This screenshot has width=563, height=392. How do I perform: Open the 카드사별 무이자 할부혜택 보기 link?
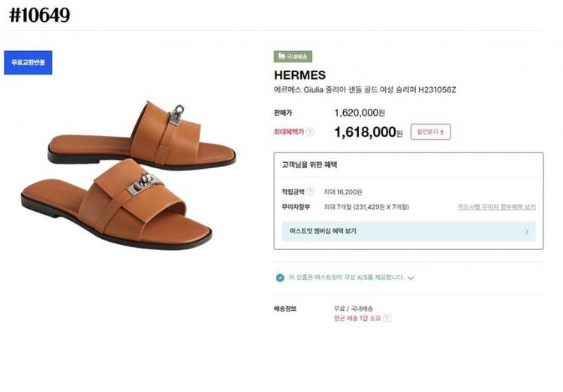[496, 207]
